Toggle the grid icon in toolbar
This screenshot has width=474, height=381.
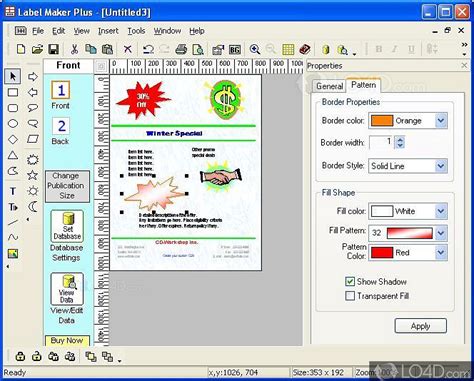tap(288, 49)
